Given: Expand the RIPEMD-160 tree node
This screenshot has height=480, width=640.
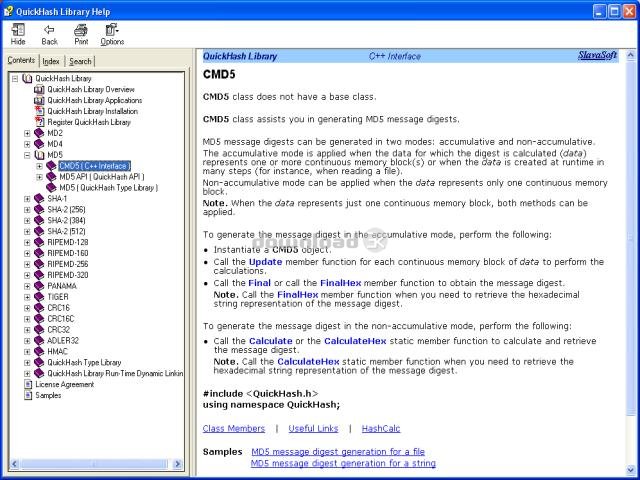Looking at the screenshot, I should (27, 253).
